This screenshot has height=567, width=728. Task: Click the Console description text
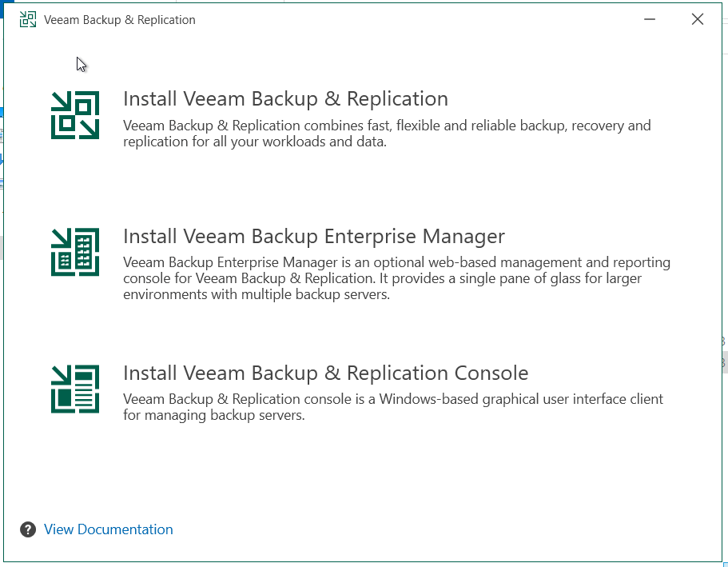point(392,407)
